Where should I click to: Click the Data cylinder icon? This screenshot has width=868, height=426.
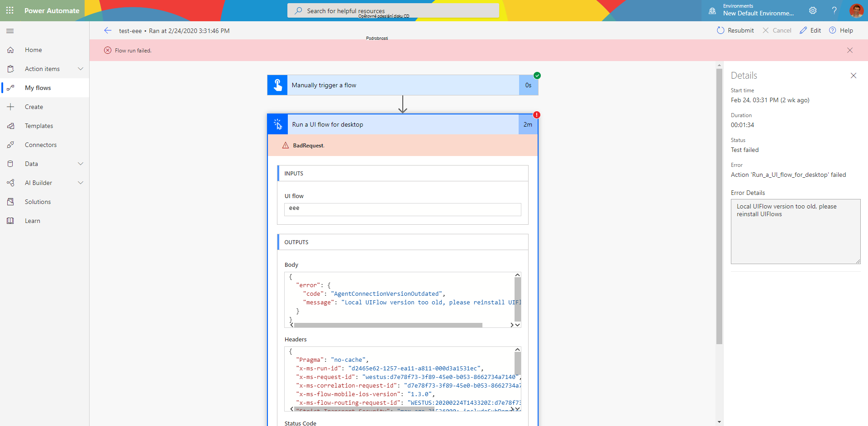10,164
